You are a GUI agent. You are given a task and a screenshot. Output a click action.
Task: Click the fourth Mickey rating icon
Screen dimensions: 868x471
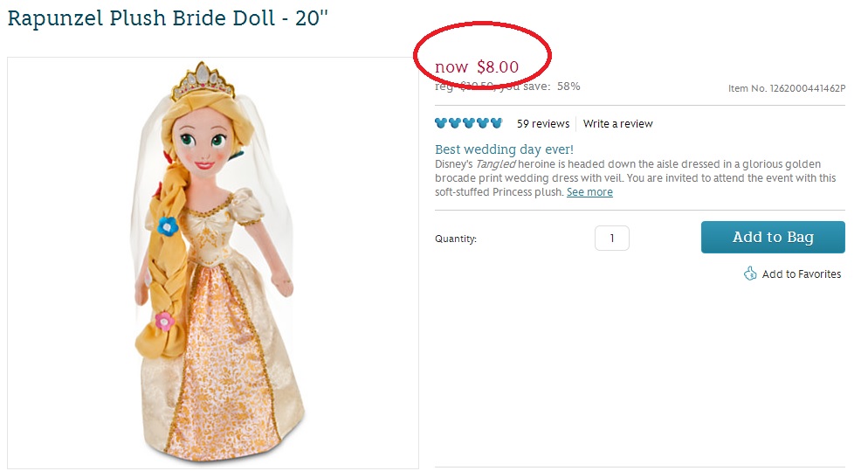pyautogui.click(x=482, y=123)
